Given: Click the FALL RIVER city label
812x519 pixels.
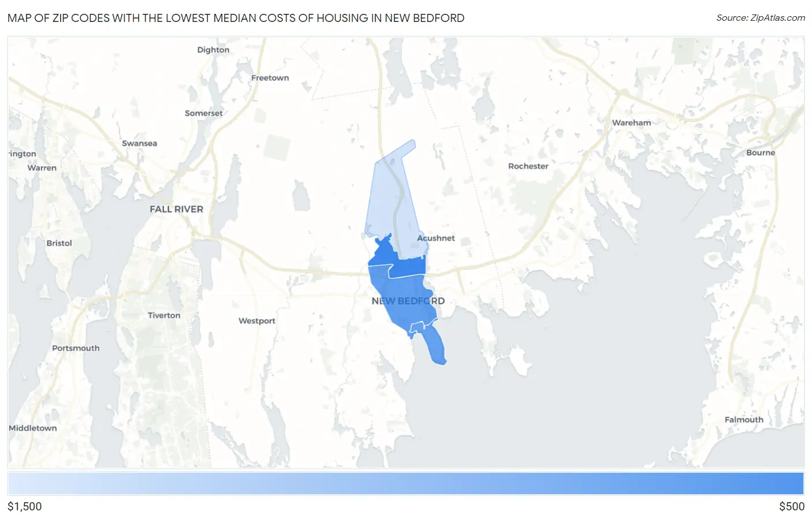Looking at the screenshot, I should tap(176, 209).
